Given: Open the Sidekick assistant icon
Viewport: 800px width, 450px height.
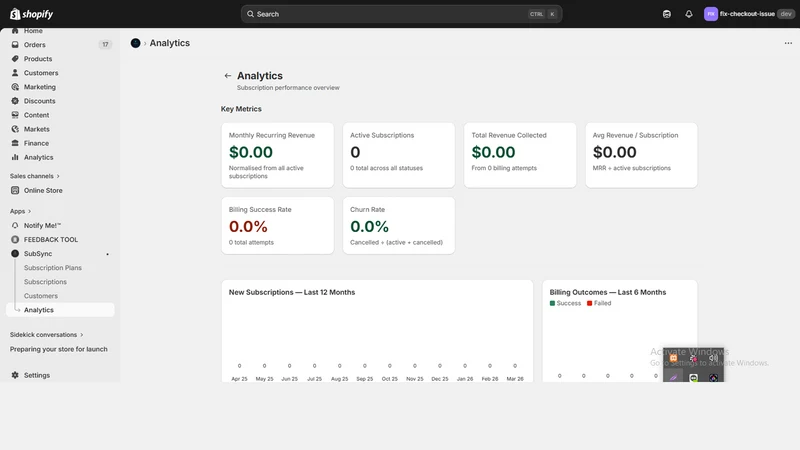Looking at the screenshot, I should pos(666,14).
